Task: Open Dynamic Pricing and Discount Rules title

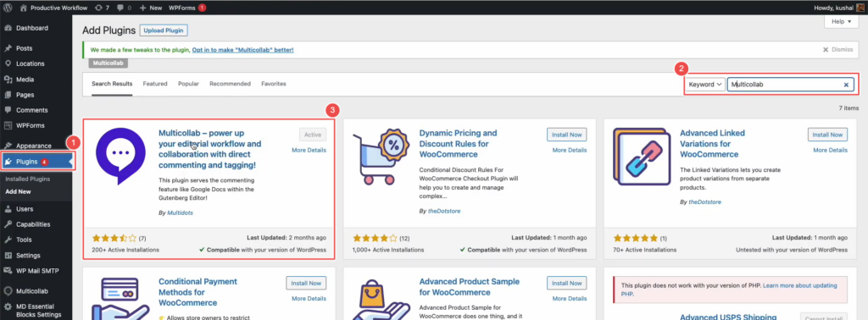Action: click(458, 144)
